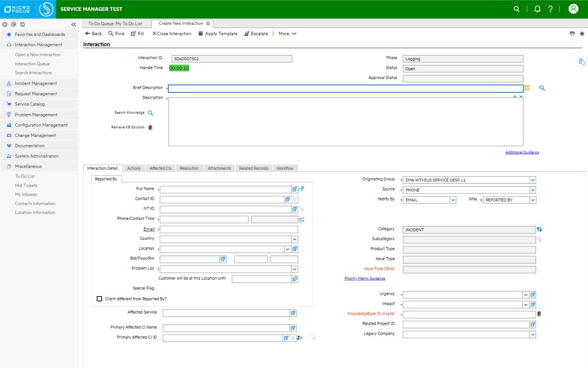Click the Escalate toolbar button

(x=256, y=34)
